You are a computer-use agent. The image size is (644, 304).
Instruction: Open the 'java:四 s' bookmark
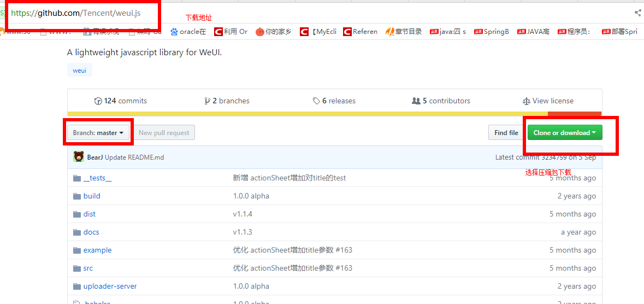click(448, 31)
